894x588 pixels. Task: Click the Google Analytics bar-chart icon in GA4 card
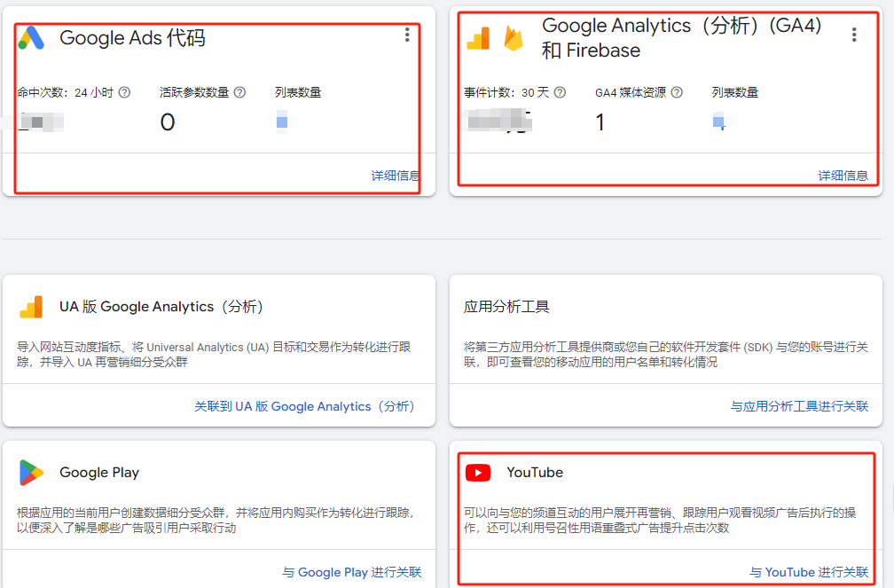(479, 38)
